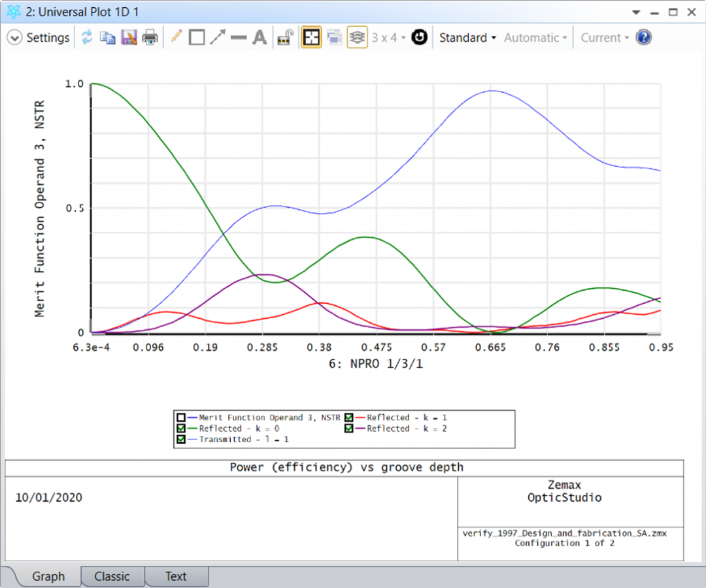The image size is (706, 588).
Task: Expand the Settings chevron
Action: (14, 38)
